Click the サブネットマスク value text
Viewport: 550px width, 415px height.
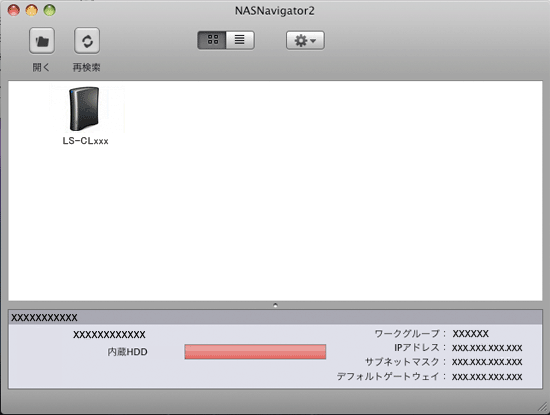coord(487,362)
